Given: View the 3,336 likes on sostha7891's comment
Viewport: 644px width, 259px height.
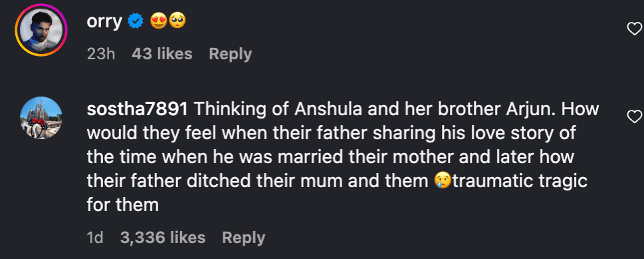Looking at the screenshot, I should 163,238.
